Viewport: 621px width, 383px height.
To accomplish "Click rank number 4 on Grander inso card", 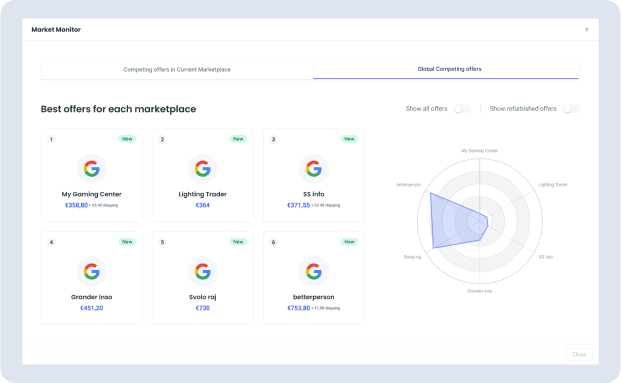I will click(51, 242).
